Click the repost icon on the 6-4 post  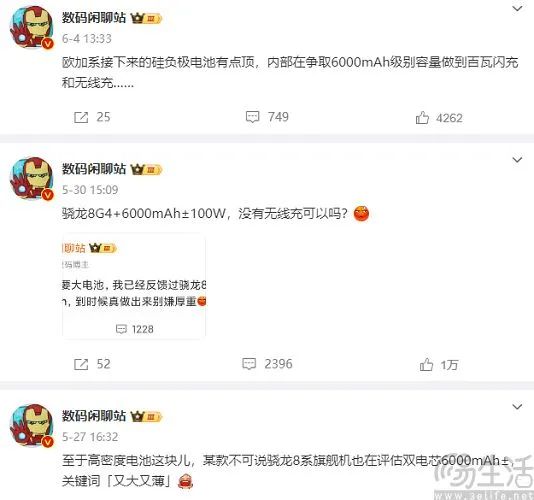[81, 118]
